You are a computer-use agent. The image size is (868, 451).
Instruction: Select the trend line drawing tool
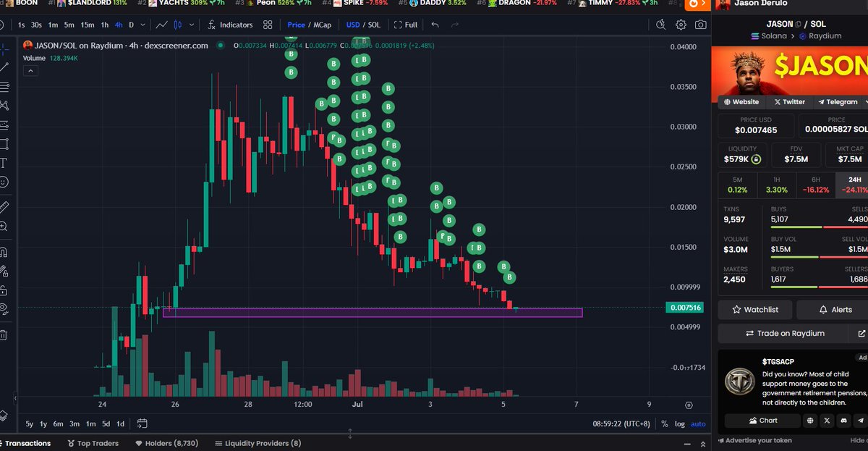tap(4, 67)
